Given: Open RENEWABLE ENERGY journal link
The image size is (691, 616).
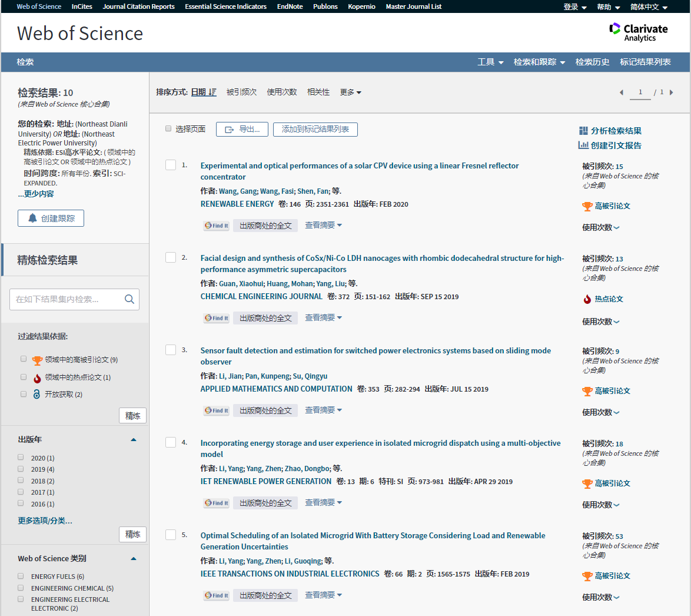Looking at the screenshot, I should (x=237, y=204).
